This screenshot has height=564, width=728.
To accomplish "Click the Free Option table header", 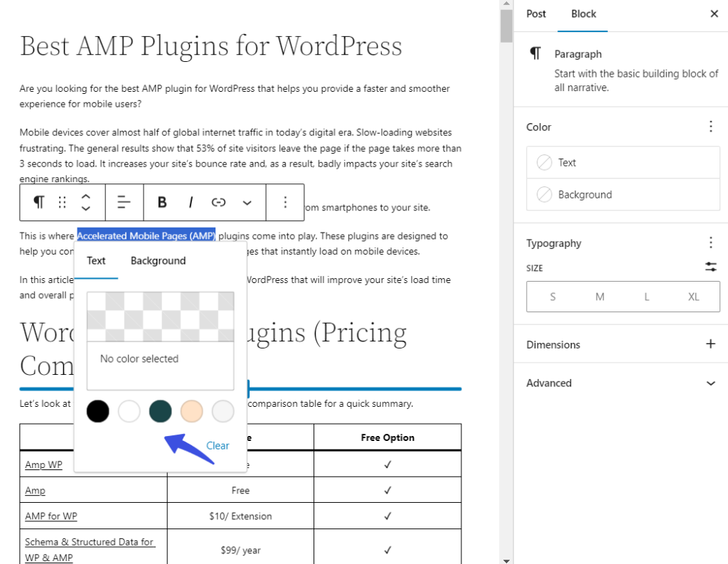I will (387, 437).
